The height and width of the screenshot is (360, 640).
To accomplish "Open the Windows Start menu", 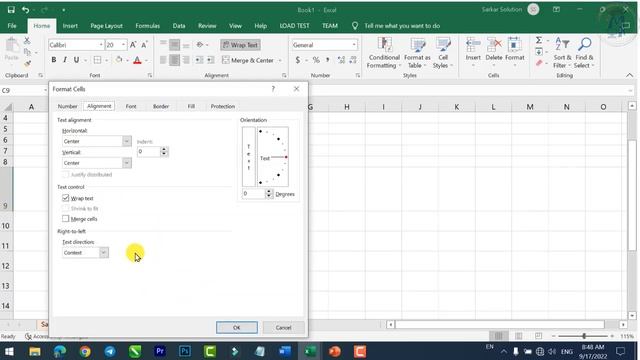I will [x=9, y=351].
